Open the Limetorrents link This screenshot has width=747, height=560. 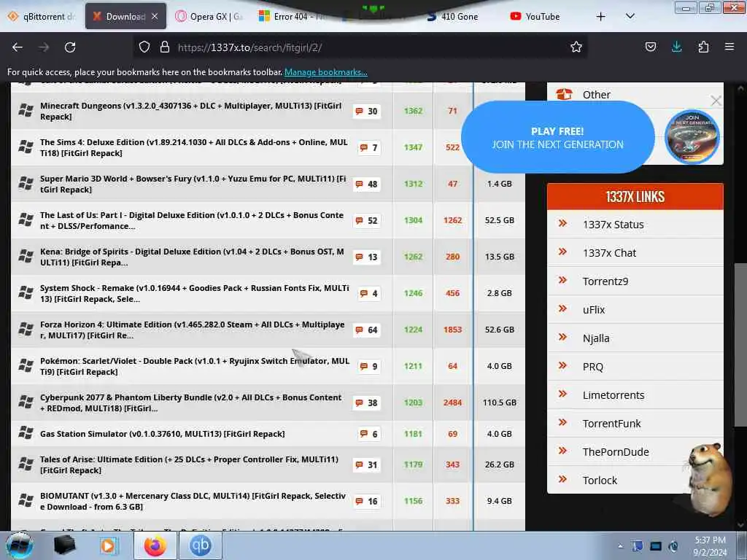[613, 395]
